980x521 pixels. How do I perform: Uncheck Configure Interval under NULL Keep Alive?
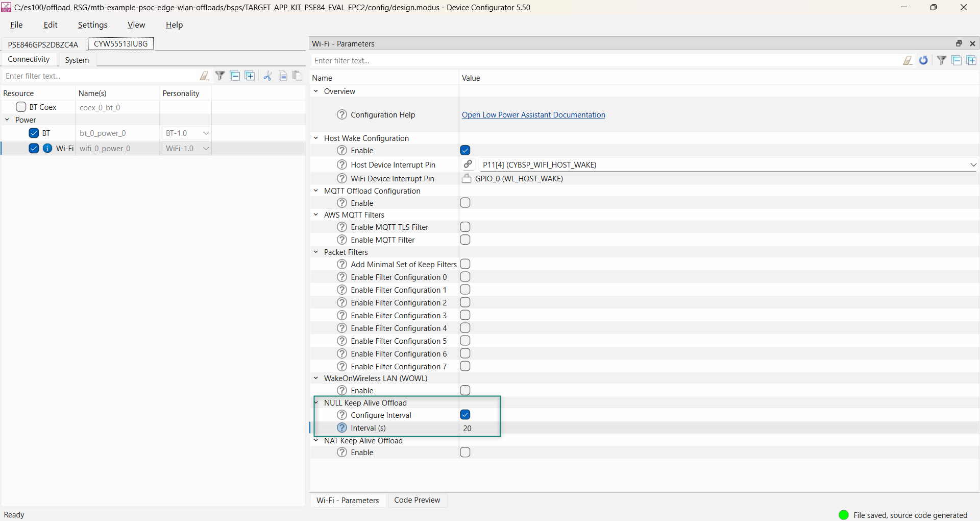point(465,415)
